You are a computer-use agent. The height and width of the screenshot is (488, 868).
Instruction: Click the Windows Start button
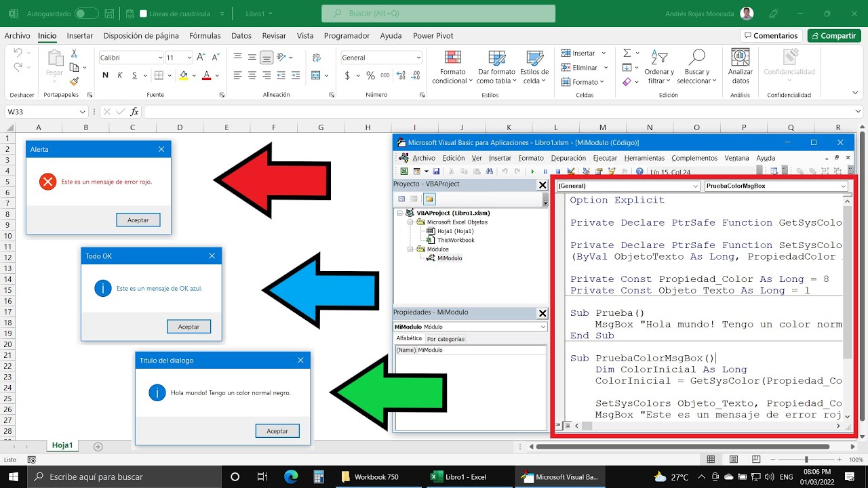[14, 476]
